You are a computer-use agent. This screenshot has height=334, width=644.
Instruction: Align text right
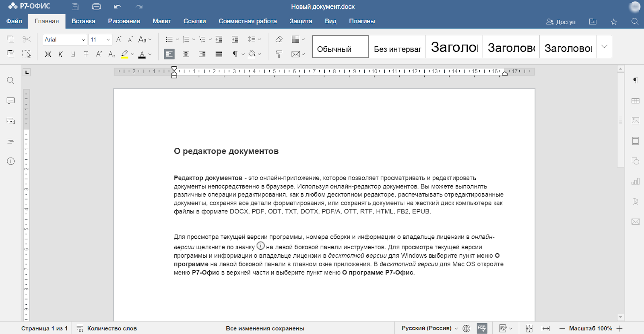click(x=202, y=54)
